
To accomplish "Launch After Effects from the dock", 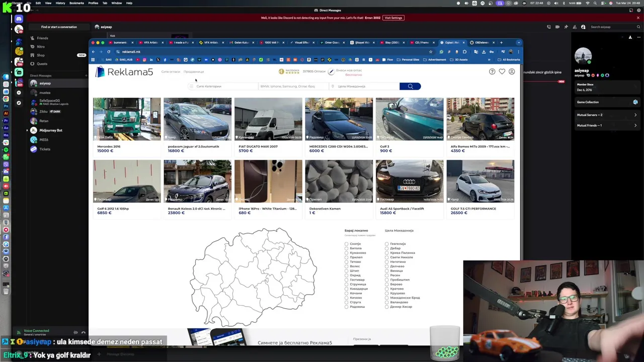I will click(6, 128).
